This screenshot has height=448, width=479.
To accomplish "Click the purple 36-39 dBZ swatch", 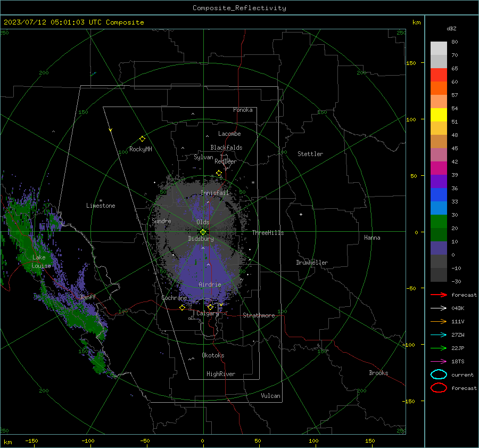I will coord(439,181).
